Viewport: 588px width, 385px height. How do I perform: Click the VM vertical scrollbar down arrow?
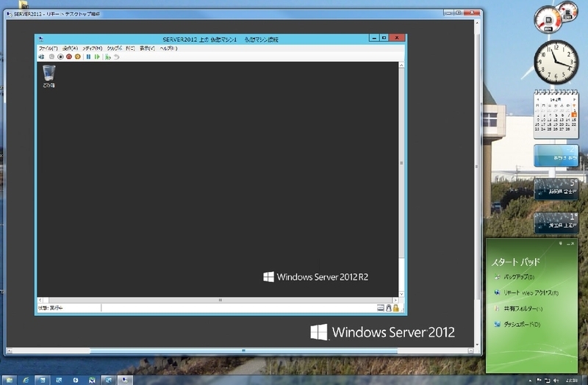(x=401, y=294)
